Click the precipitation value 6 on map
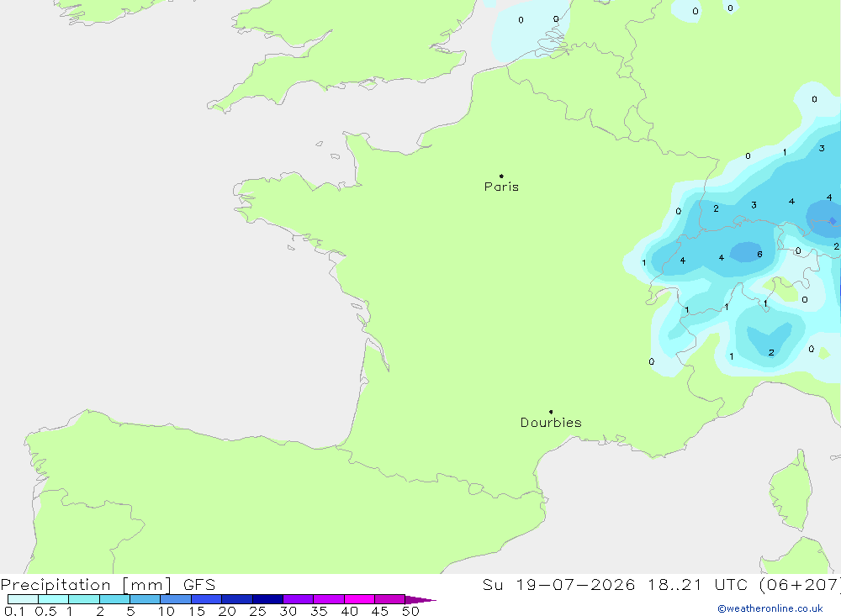Image resolution: width=841 pixels, height=616 pixels. click(x=759, y=254)
